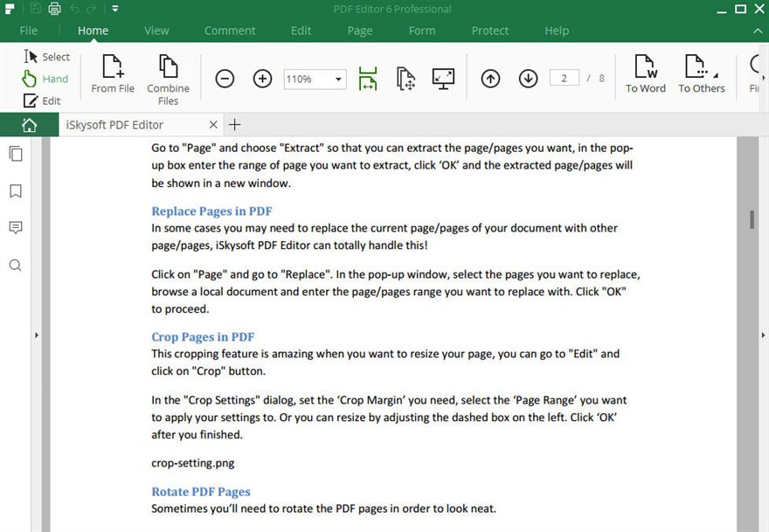Show the Comments annotation panel
Viewport: 769px width, 532px height.
(15, 228)
